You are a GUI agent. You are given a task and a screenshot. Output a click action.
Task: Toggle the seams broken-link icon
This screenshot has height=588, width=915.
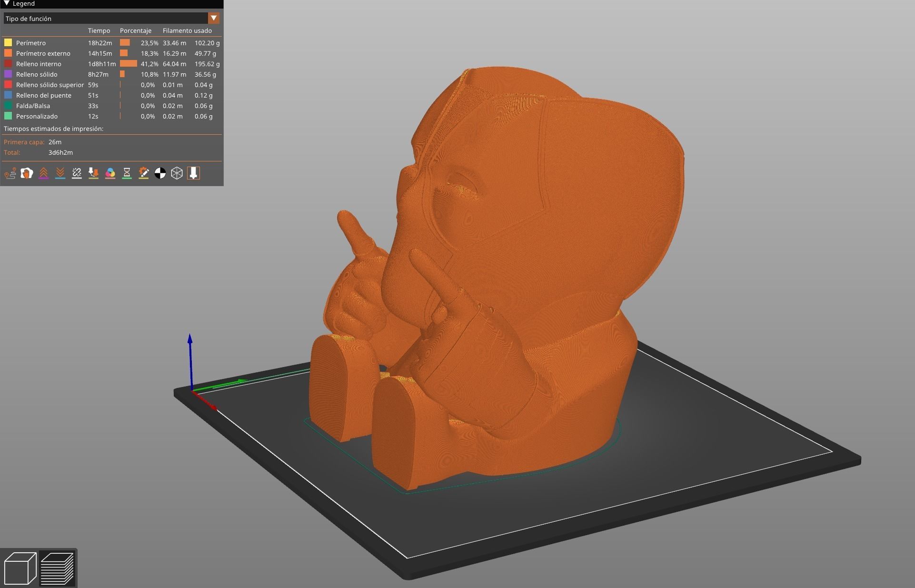(77, 173)
